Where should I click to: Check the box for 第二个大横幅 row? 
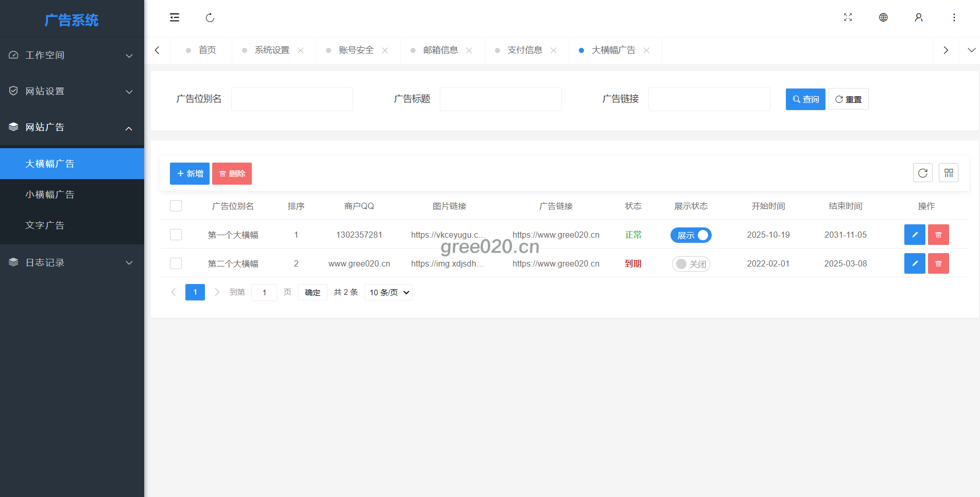tap(176, 263)
